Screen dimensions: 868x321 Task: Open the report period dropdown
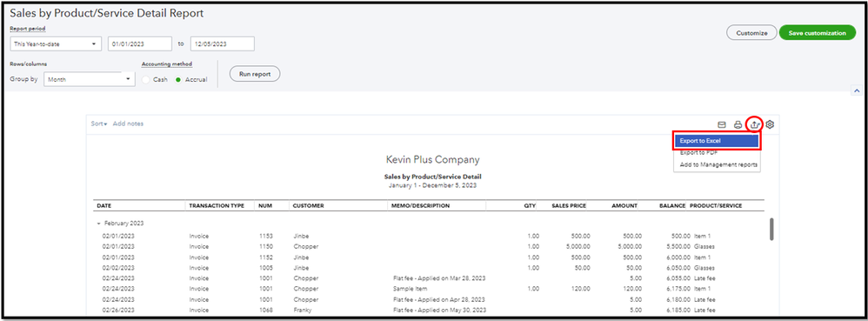pyautogui.click(x=56, y=43)
